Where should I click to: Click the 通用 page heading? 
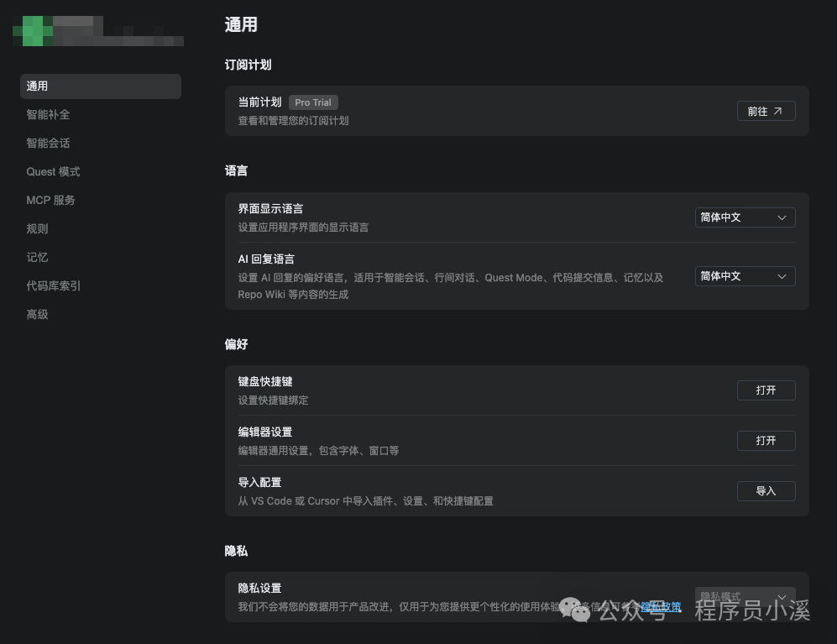240,25
